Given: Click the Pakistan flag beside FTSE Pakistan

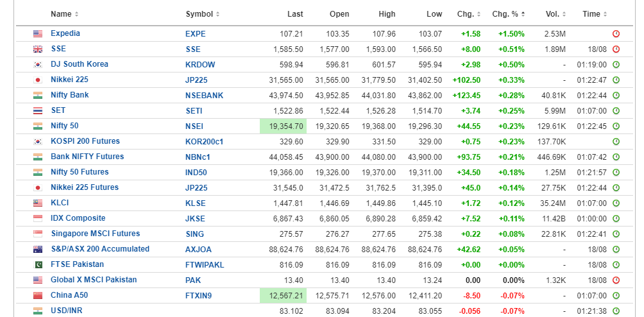Looking at the screenshot, I should click(x=38, y=265).
